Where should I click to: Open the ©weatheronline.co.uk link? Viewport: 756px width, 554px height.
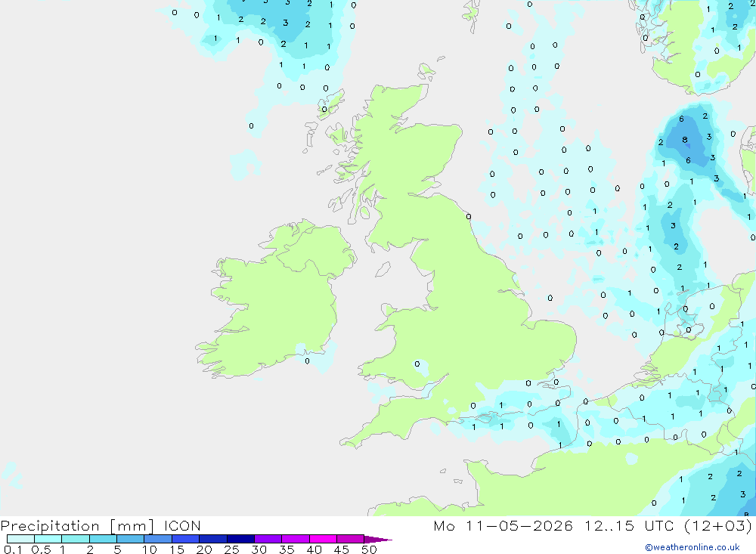(x=692, y=547)
